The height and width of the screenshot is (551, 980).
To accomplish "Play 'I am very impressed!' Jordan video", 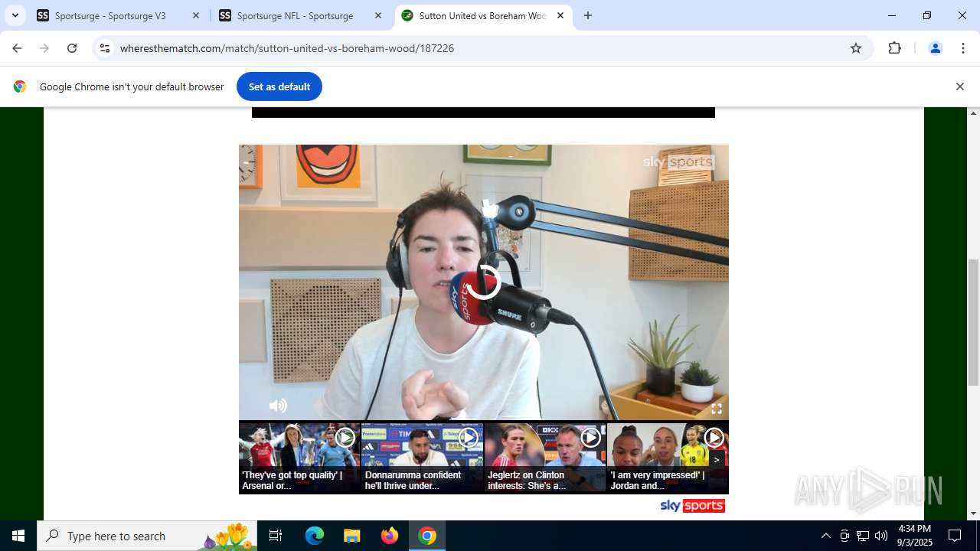I will (667, 458).
